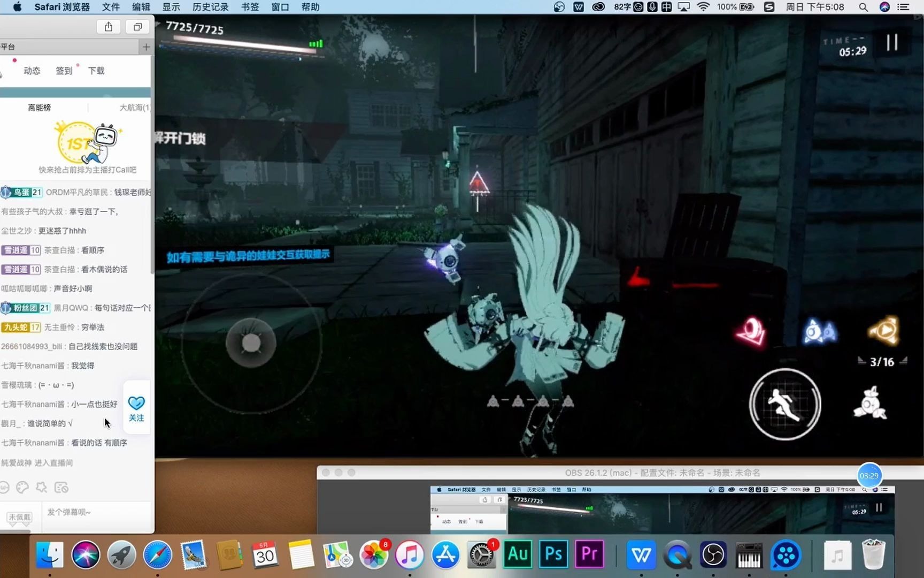
Task: Click the Safari show tabs overview button
Action: click(x=137, y=27)
